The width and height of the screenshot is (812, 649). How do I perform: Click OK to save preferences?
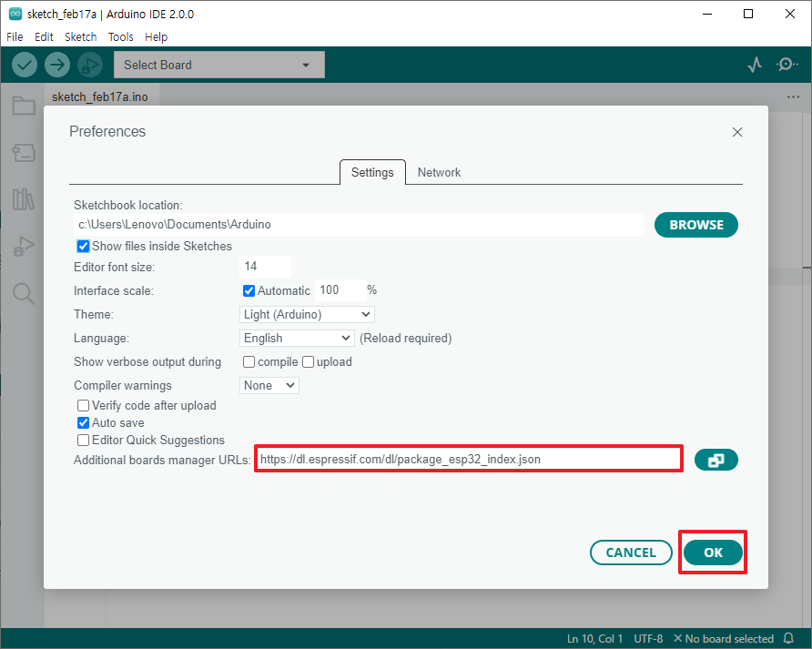click(x=713, y=553)
